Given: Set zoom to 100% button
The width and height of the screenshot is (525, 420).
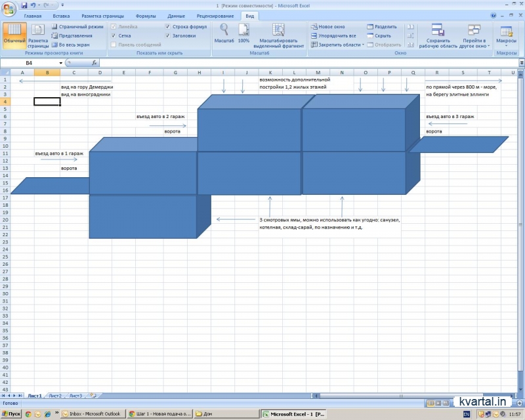Looking at the screenshot, I should pos(243,33).
